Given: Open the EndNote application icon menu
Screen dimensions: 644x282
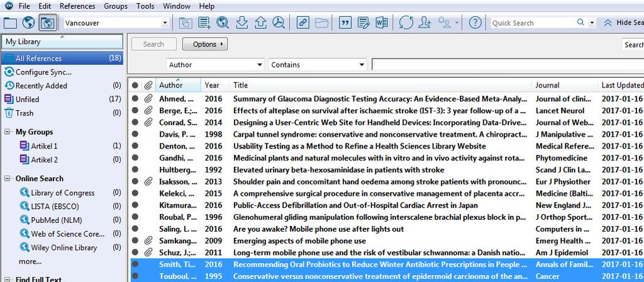Looking at the screenshot, I should coord(9,6).
